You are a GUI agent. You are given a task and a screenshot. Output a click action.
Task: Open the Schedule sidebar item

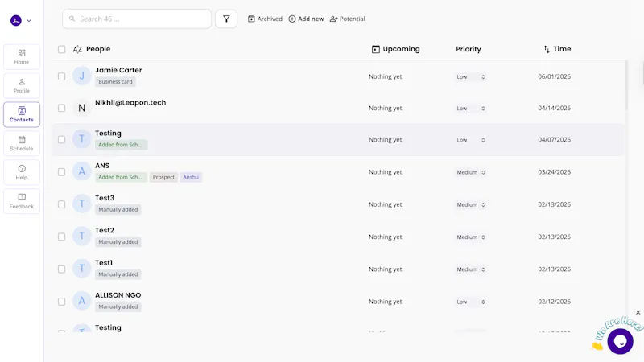[22, 144]
